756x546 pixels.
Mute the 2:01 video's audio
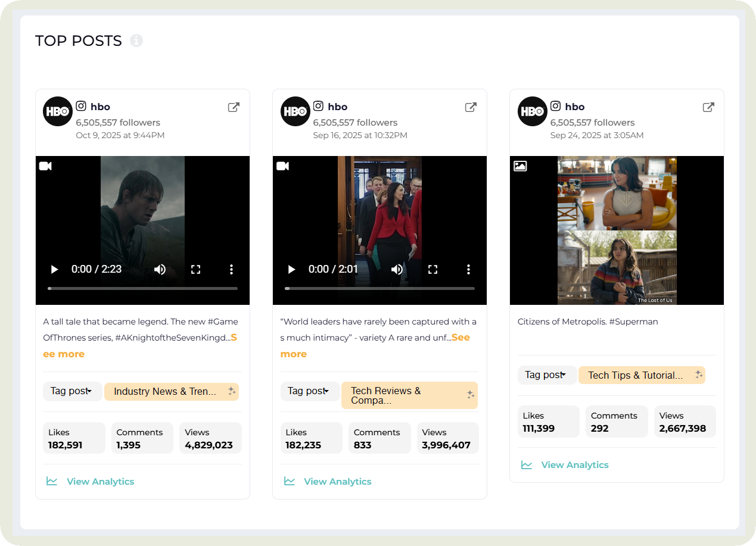[397, 269]
